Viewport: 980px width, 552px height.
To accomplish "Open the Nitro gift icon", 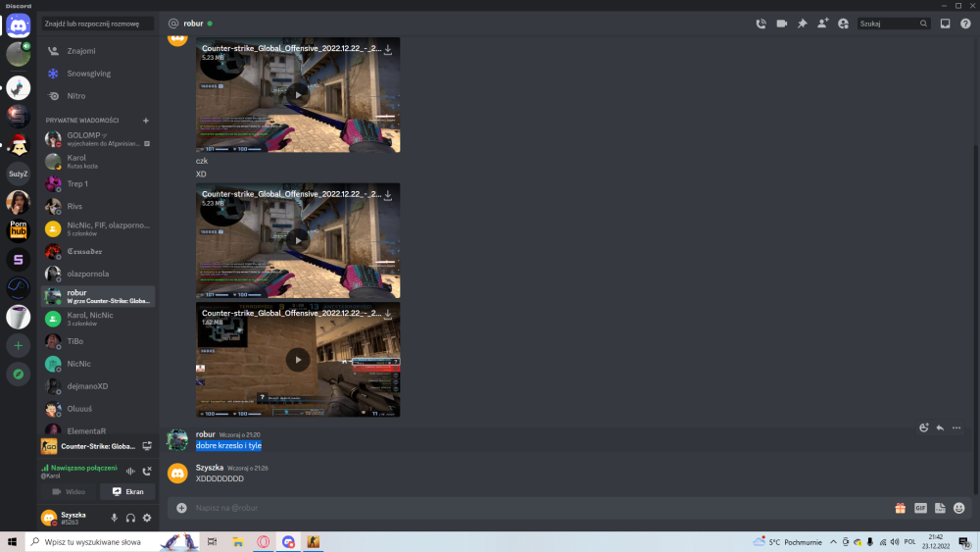I will (x=900, y=508).
